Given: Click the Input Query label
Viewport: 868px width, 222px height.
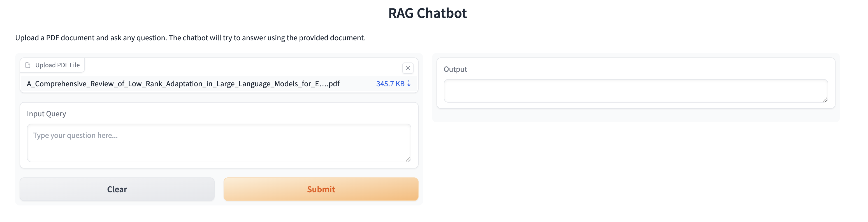Looking at the screenshot, I should tap(47, 114).
